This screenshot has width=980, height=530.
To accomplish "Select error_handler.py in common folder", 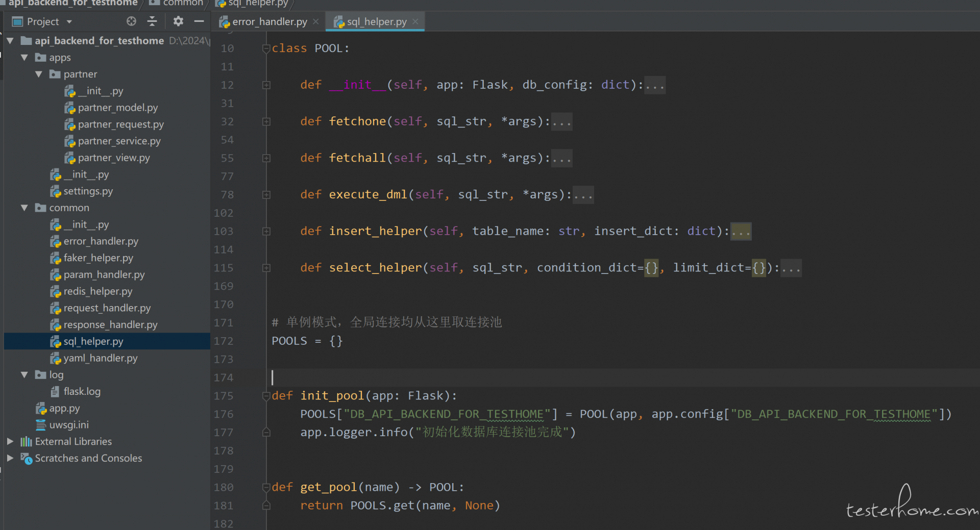I will [x=101, y=241].
